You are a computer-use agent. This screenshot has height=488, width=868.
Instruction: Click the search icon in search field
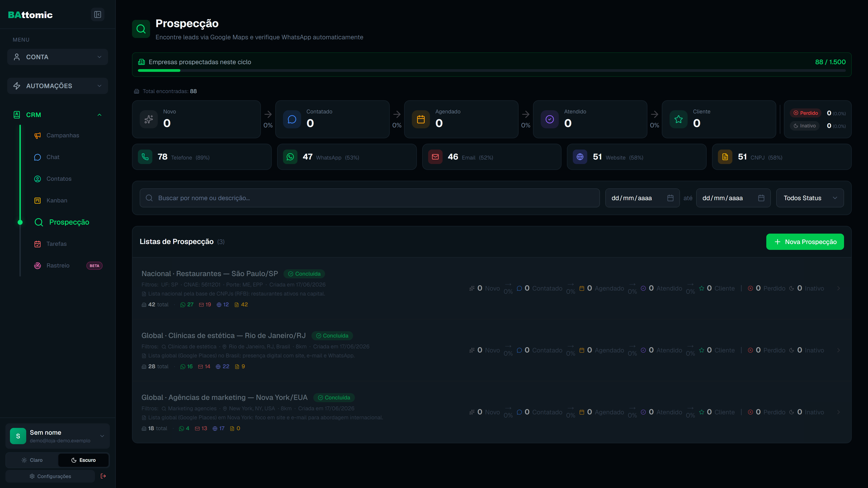149,198
